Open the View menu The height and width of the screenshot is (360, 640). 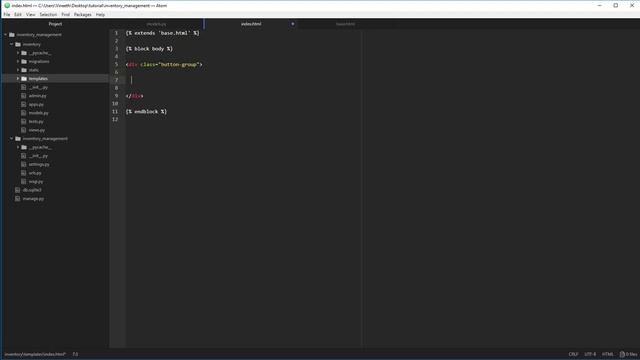click(x=31, y=14)
